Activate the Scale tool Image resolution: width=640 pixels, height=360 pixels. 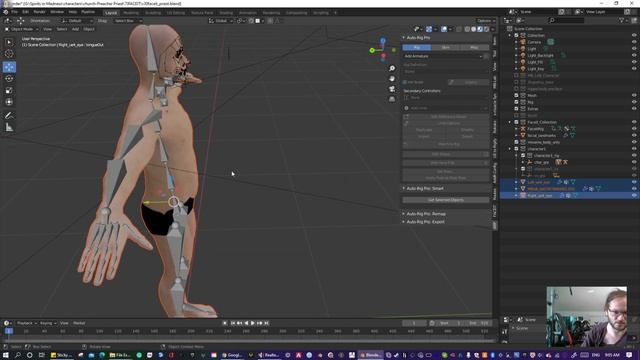pos(9,90)
